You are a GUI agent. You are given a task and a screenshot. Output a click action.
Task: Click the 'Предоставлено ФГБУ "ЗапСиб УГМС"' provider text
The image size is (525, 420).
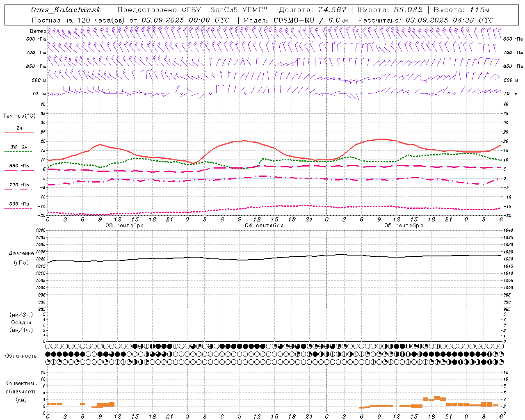tap(192, 10)
